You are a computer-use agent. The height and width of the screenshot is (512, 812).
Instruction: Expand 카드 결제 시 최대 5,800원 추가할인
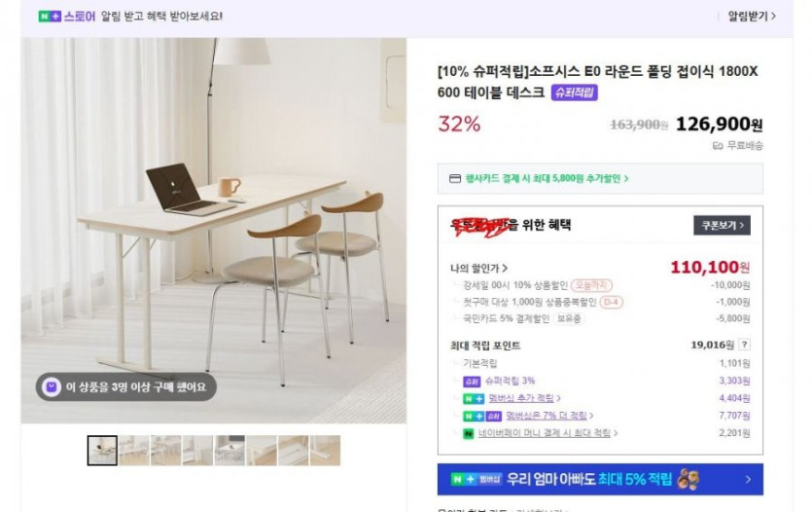pyautogui.click(x=547, y=179)
